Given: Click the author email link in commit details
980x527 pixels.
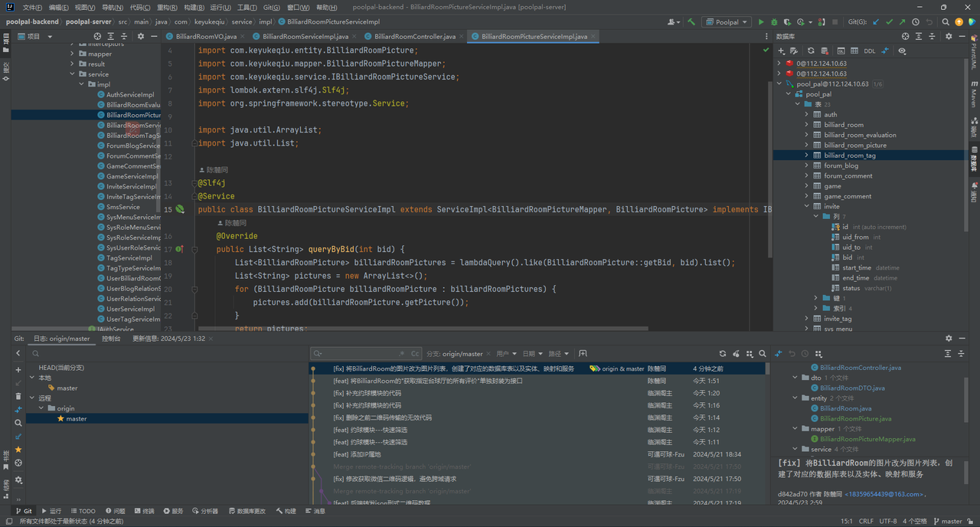Looking at the screenshot, I should [x=884, y=494].
